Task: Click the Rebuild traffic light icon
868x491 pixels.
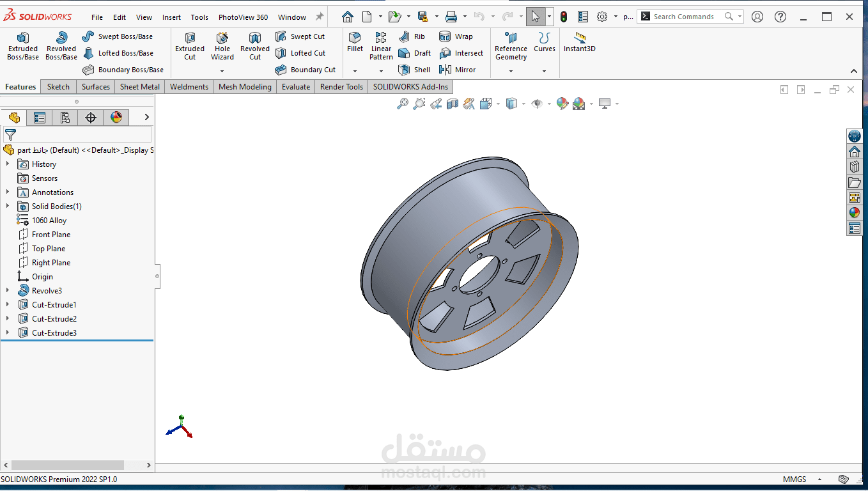Action: click(x=564, y=17)
